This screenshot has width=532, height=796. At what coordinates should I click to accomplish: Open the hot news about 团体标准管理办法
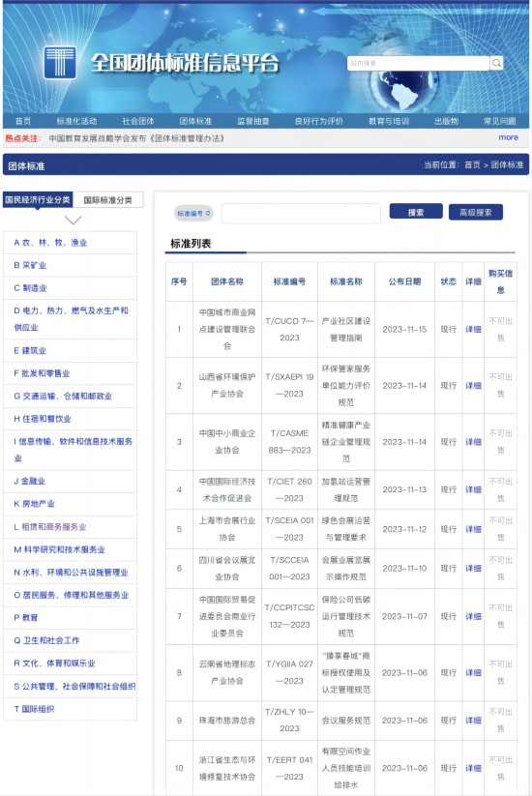(136, 138)
